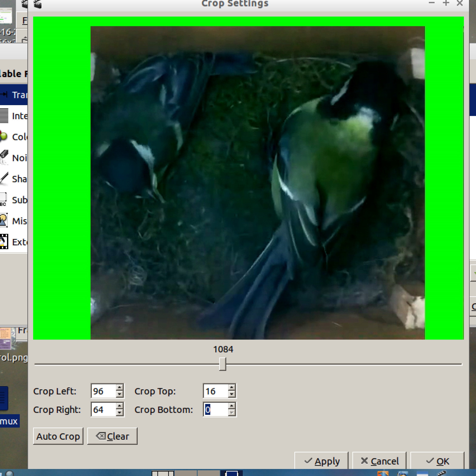Select the Miscellaneous filter category icon
Viewport: 476px width, 476px height.
click(x=4, y=221)
